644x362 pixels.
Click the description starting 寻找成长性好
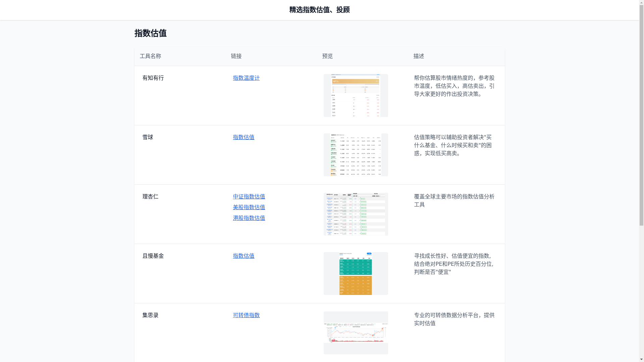click(x=454, y=264)
